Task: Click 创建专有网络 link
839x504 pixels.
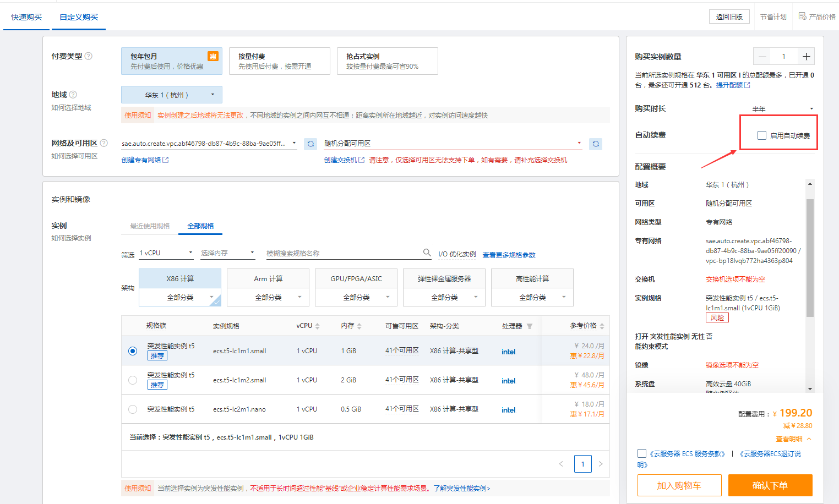Action: point(145,160)
